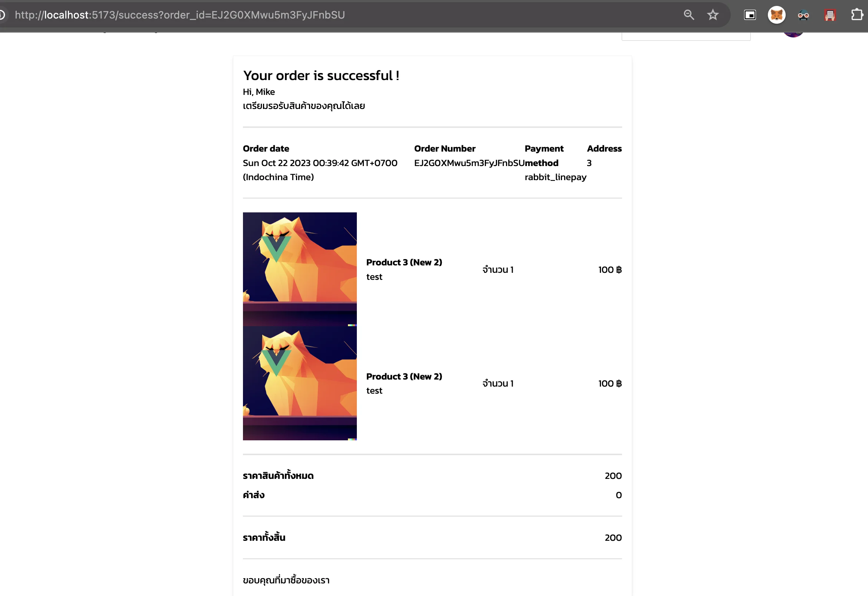The image size is (868, 596).
Task: Open the glasses-face extension icon
Action: coord(803,15)
